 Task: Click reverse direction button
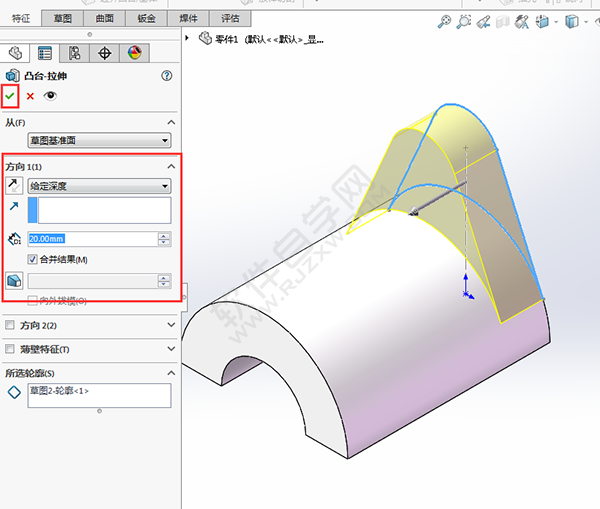click(14, 186)
